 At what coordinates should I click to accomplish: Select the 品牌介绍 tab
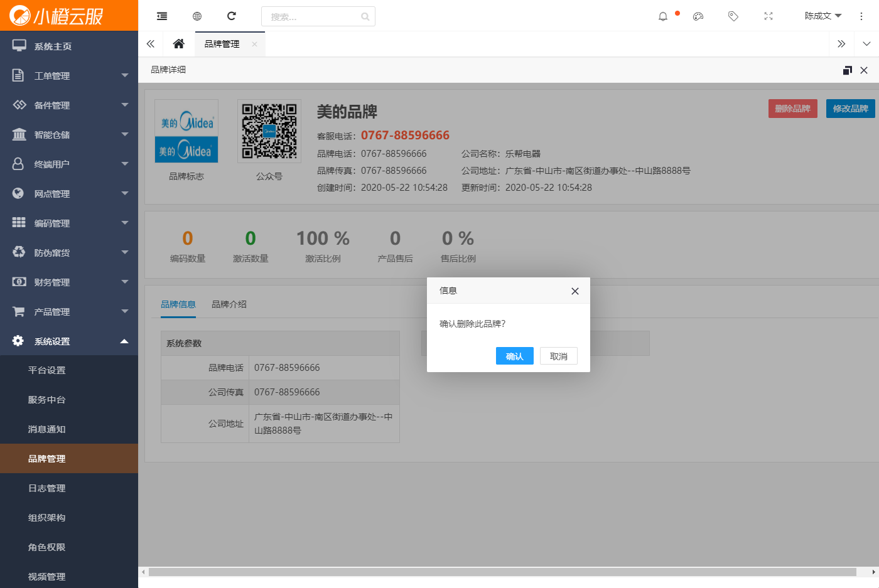pos(229,304)
